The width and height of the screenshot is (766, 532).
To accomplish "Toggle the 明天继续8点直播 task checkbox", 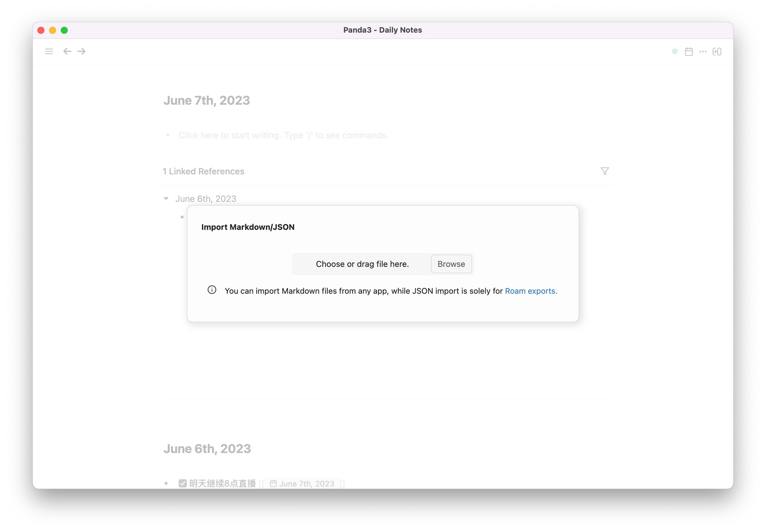I will click(x=183, y=483).
